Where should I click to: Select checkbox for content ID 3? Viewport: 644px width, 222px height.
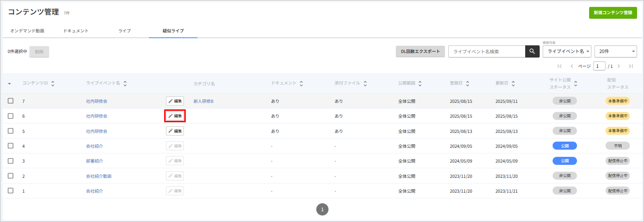(11, 161)
